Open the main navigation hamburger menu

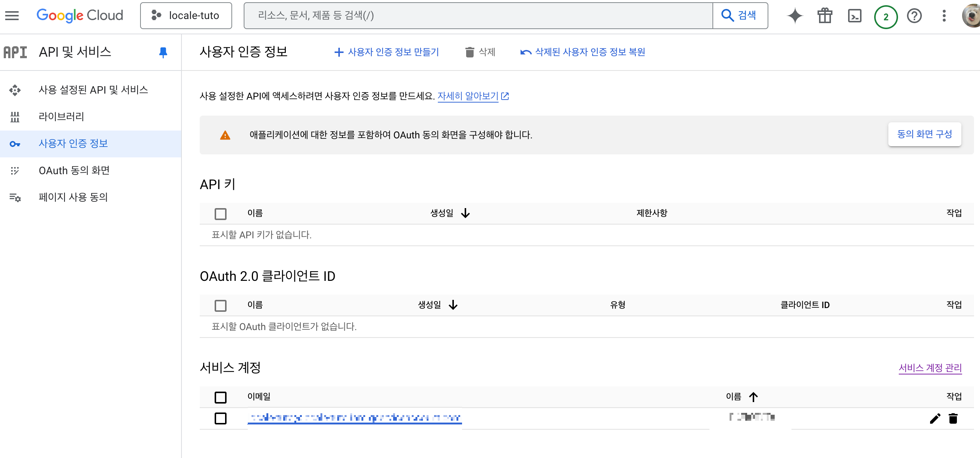(12, 16)
